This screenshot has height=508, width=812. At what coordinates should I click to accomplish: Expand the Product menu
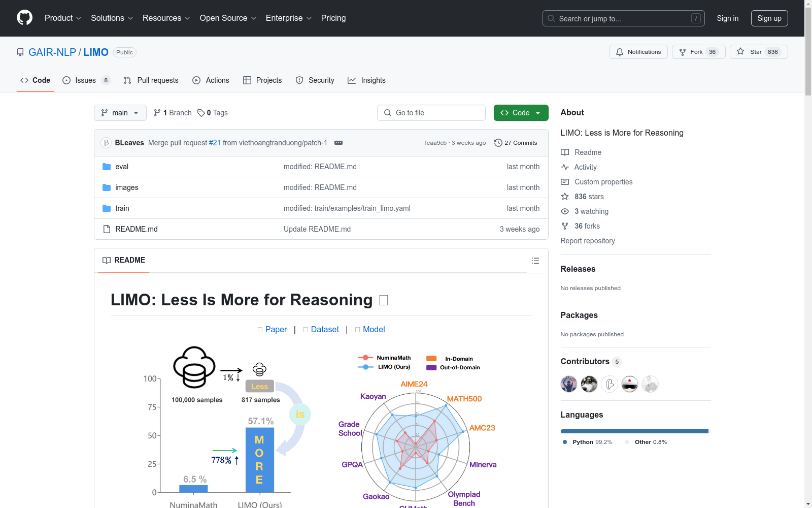coord(62,18)
